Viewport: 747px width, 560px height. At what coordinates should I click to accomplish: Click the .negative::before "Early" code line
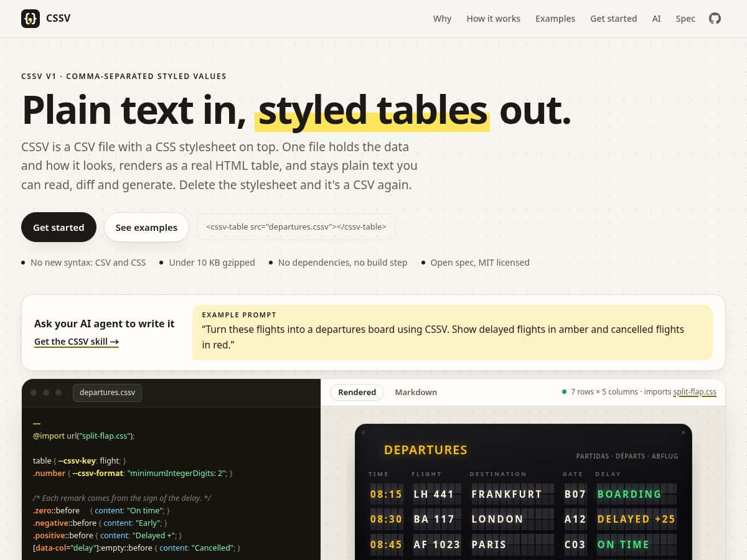pyautogui.click(x=100, y=523)
